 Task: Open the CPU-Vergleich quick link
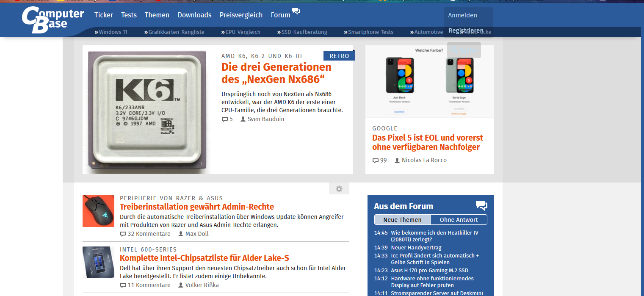pos(240,32)
